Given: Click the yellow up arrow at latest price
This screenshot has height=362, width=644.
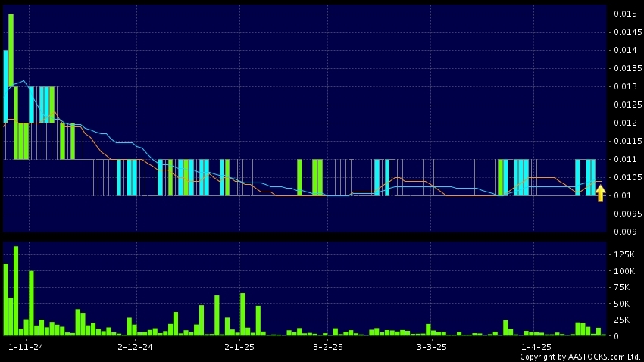Looking at the screenshot, I should click(601, 193).
